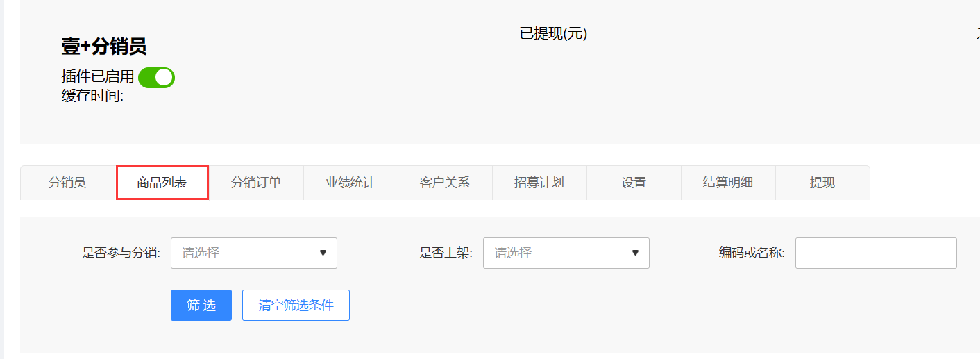Switch to the 设置 tab
This screenshot has width=980, height=359.
(x=634, y=183)
